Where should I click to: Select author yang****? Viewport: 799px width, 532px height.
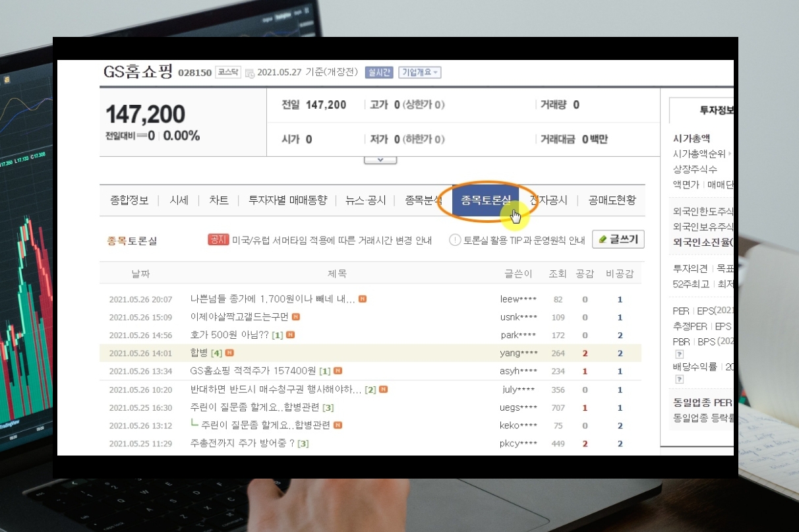519,353
